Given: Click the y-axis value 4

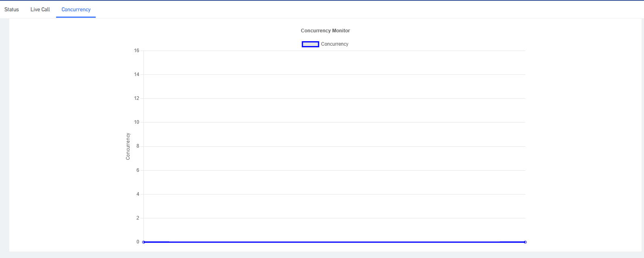Looking at the screenshot, I should coord(138,194).
